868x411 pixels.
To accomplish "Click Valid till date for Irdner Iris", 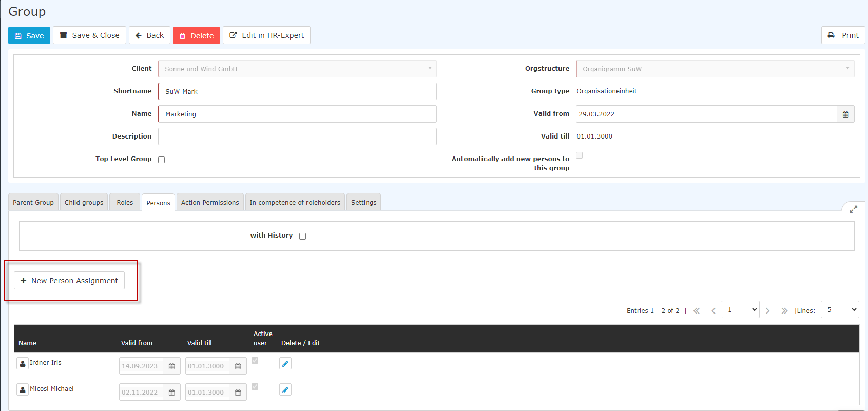I will (207, 366).
